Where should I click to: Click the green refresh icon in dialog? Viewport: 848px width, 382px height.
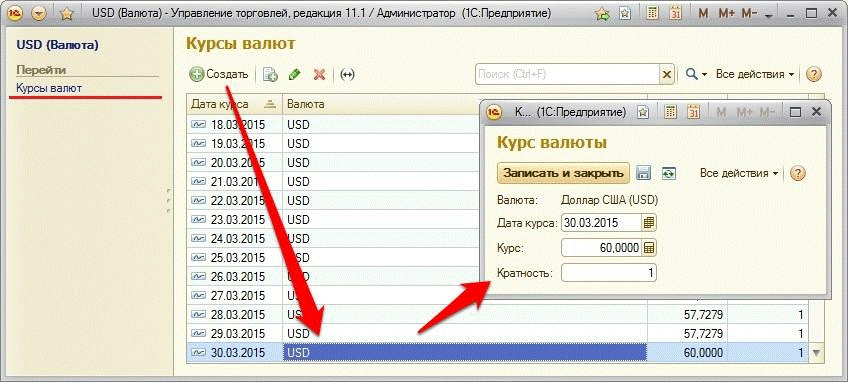tap(669, 173)
